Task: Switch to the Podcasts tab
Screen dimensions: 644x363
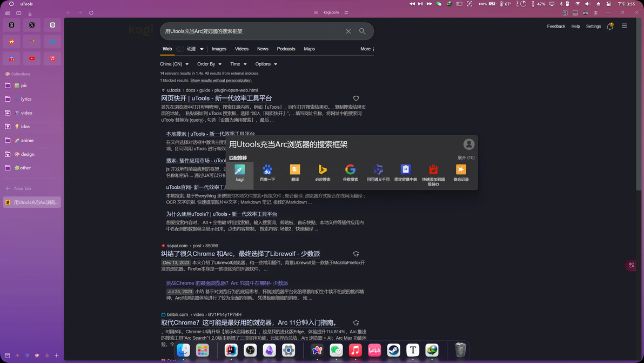Action: coord(286,49)
